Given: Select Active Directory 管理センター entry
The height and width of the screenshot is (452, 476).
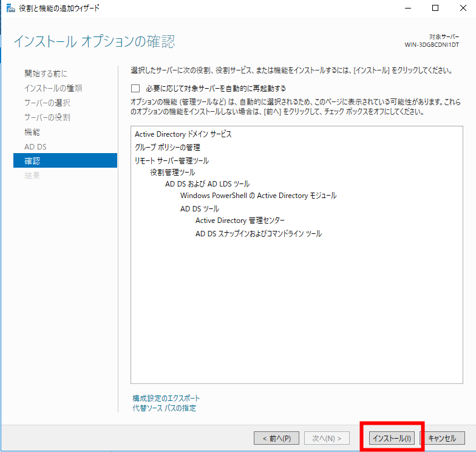Looking at the screenshot, I should click(240, 220).
